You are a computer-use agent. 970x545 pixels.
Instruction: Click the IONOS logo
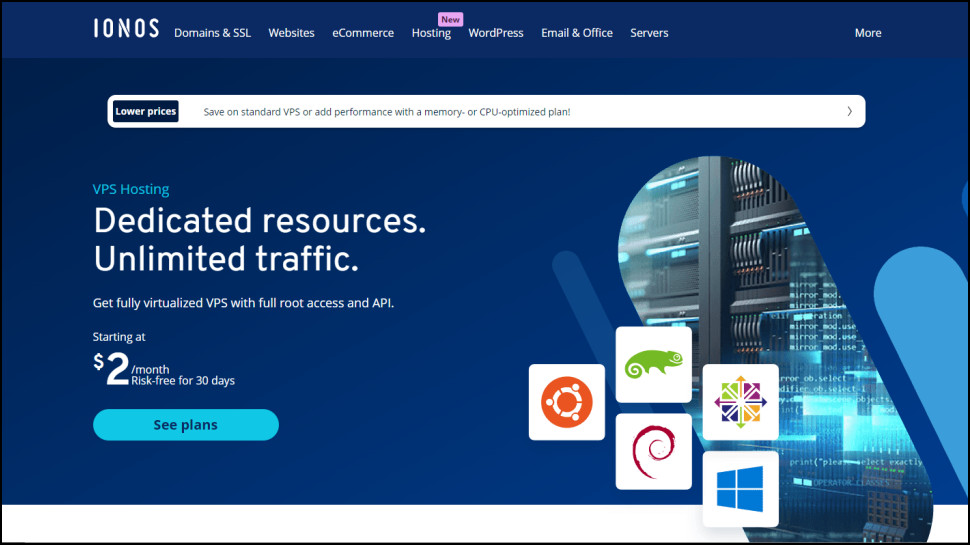(x=126, y=28)
